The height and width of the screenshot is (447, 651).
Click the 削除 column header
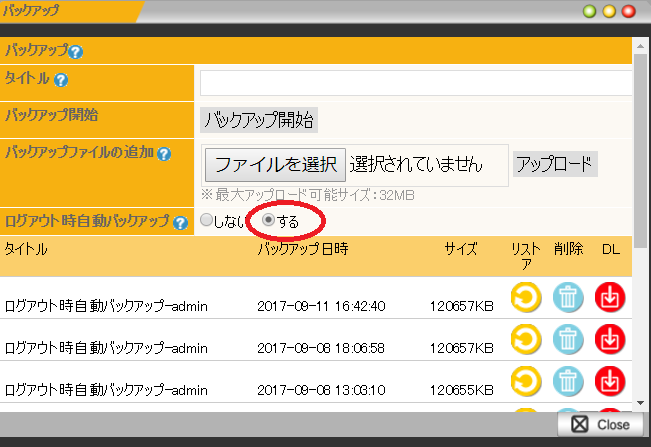click(568, 249)
